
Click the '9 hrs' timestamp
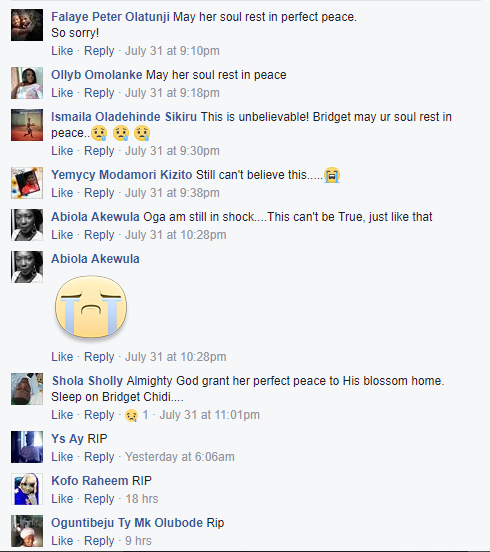click(138, 541)
